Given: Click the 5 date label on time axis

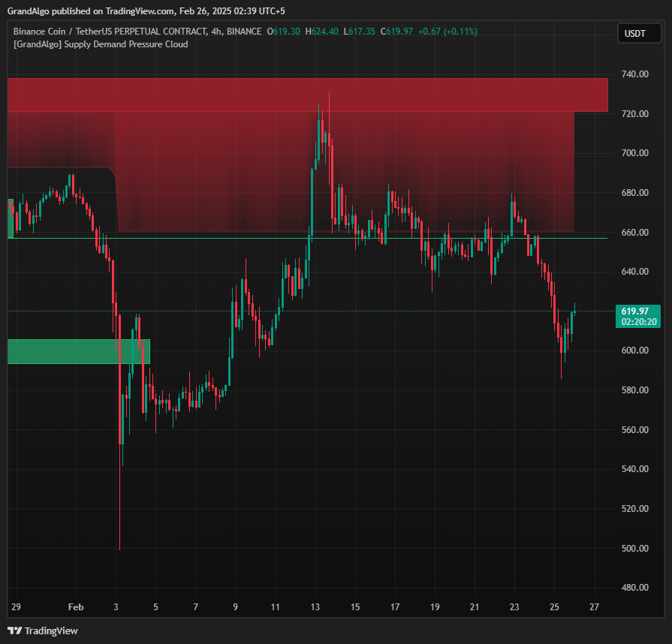Looking at the screenshot, I should click(x=155, y=607).
